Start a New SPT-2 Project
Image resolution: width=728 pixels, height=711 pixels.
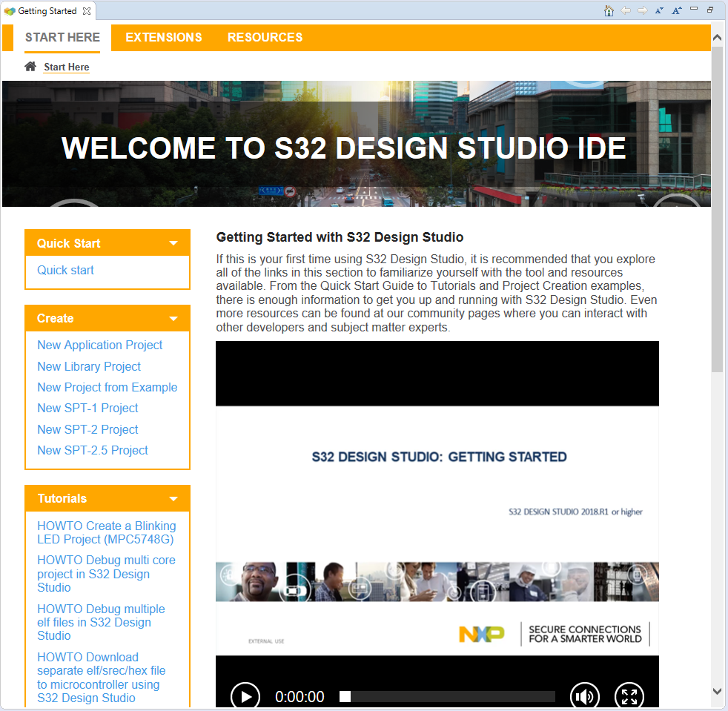(87, 429)
